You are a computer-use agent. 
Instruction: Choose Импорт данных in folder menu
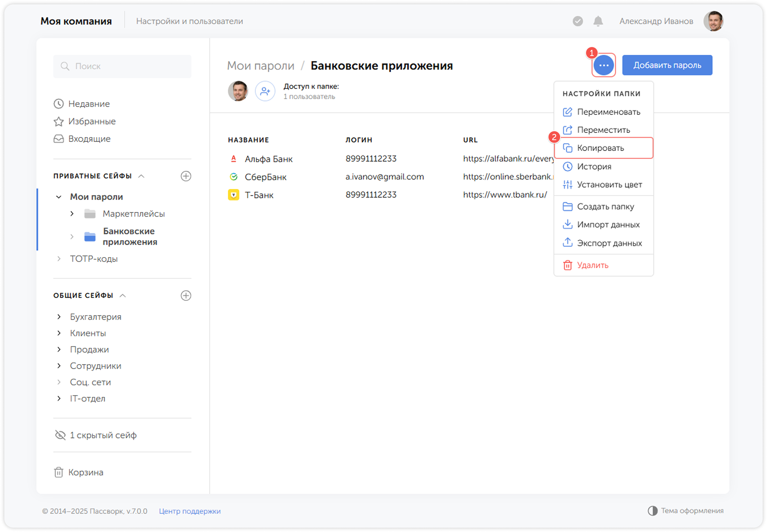(x=603, y=225)
